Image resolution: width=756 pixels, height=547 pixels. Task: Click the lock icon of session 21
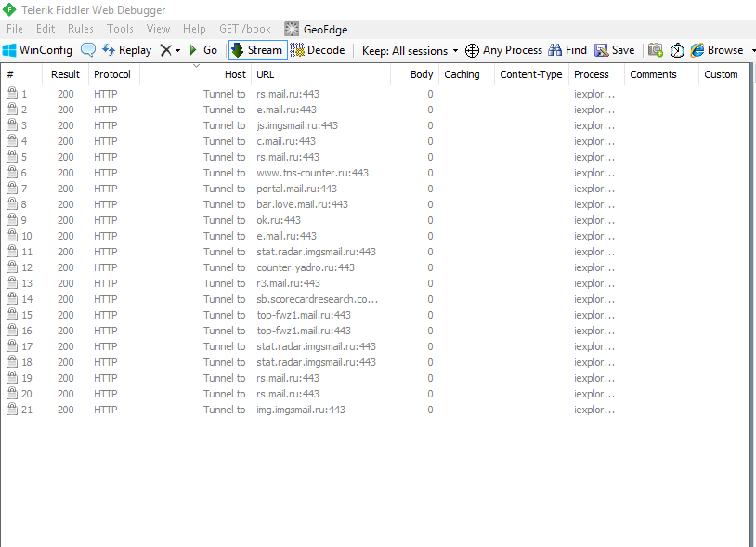[12, 410]
